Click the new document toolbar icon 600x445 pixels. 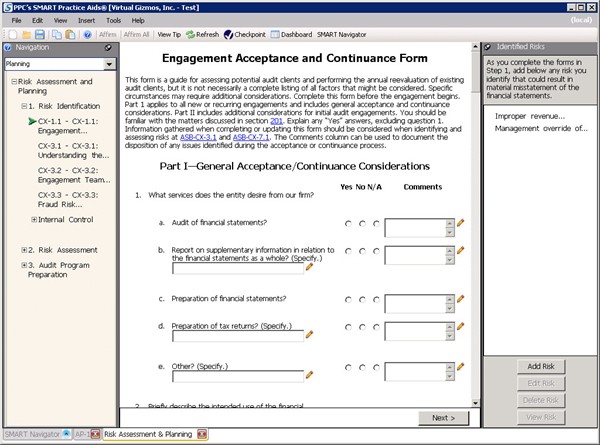(x=10, y=34)
